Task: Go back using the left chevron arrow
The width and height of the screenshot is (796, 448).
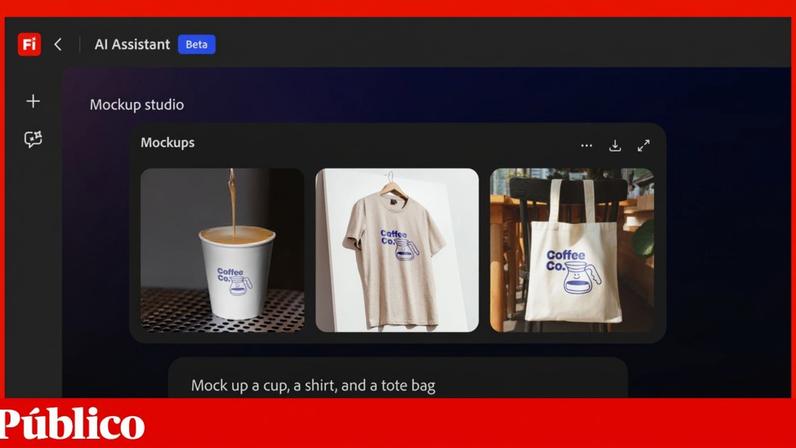Action: point(58,44)
